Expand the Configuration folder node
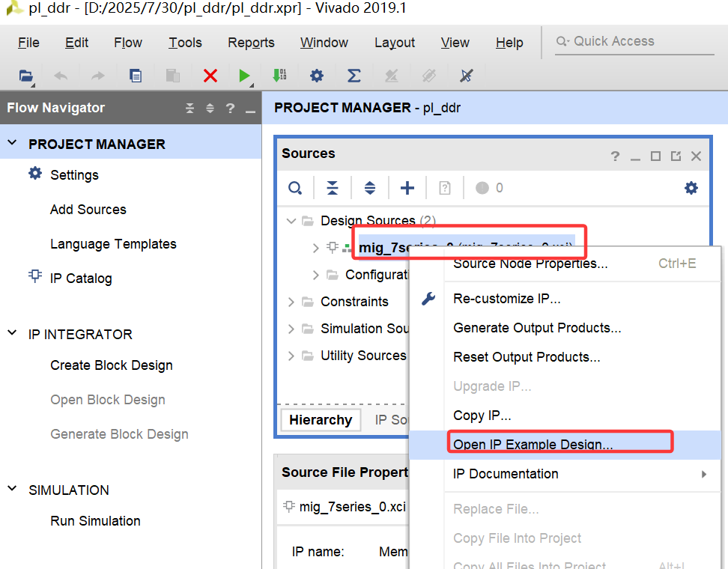Image resolution: width=728 pixels, height=569 pixels. pyautogui.click(x=316, y=276)
